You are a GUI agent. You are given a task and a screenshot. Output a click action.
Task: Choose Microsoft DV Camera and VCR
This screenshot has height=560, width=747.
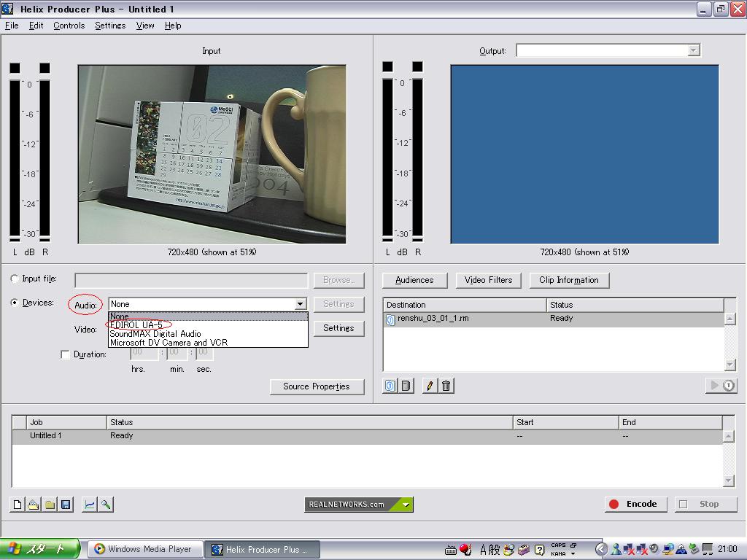click(x=208, y=343)
